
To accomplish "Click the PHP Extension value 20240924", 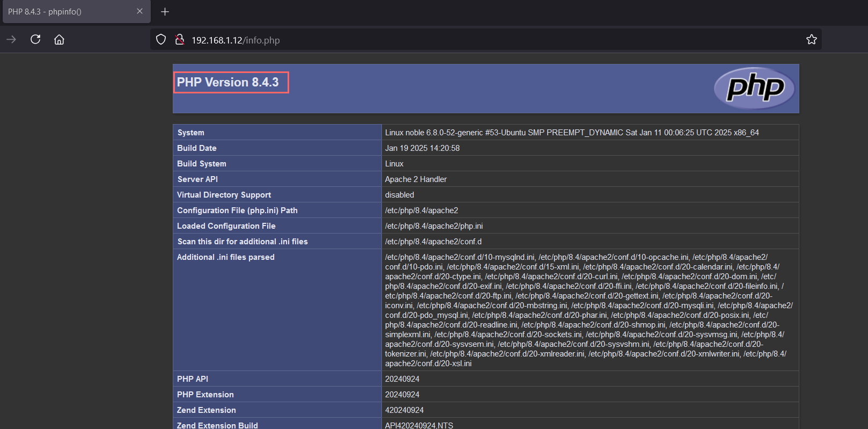I will tap(402, 395).
